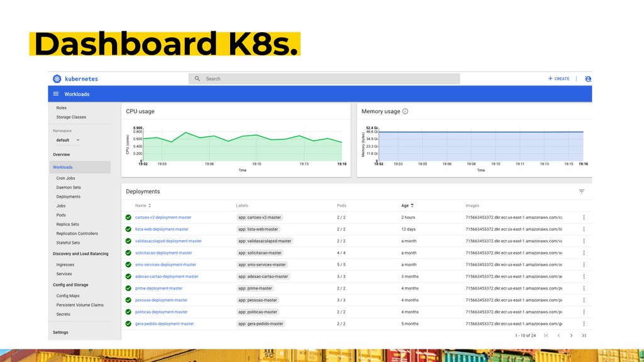Open Settings in the sidebar
The image size is (644, 362).
pyautogui.click(x=60, y=332)
